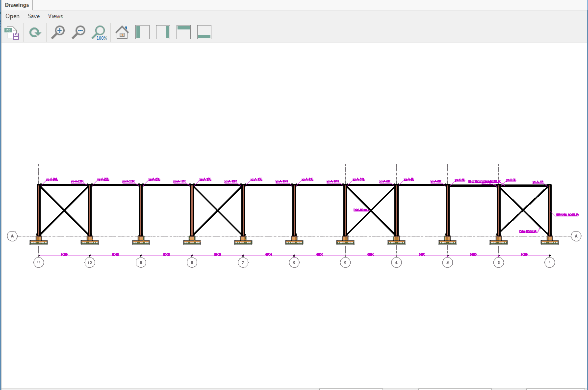This screenshot has height=390, width=588.
Task: Click grid bubble 11 in the drawing
Action: point(39,262)
